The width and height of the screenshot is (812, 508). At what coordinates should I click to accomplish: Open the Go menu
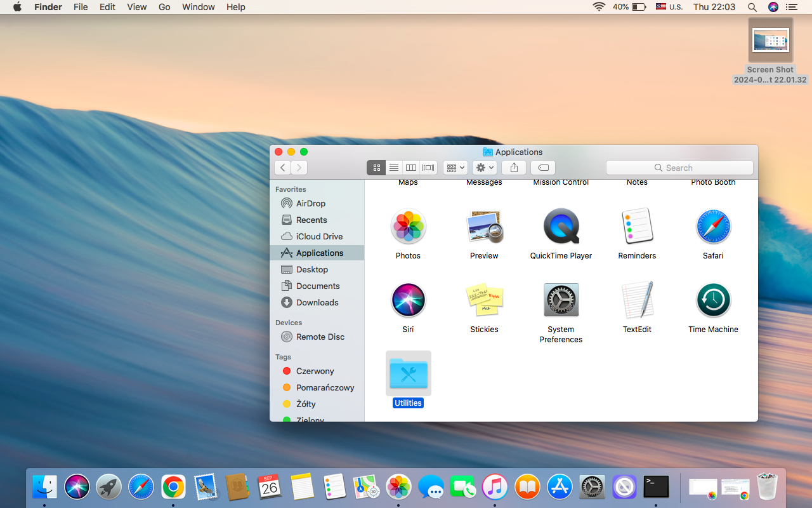(x=164, y=7)
